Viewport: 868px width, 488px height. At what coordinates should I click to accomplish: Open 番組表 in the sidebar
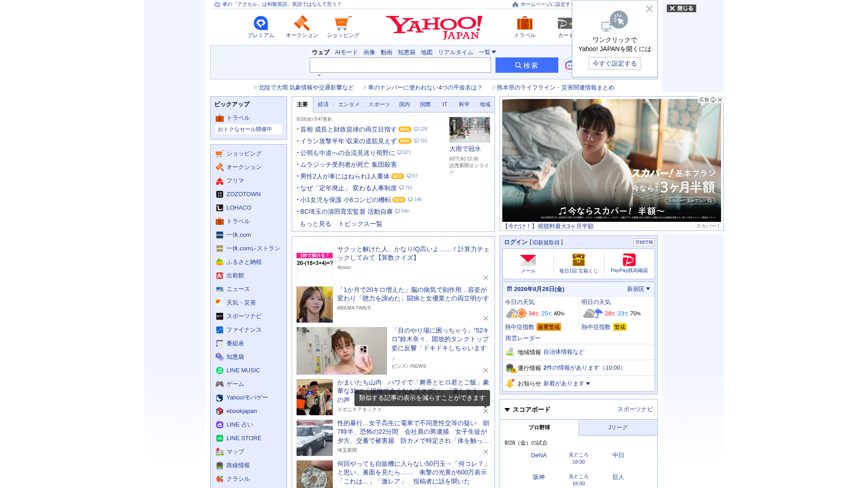[x=235, y=343]
